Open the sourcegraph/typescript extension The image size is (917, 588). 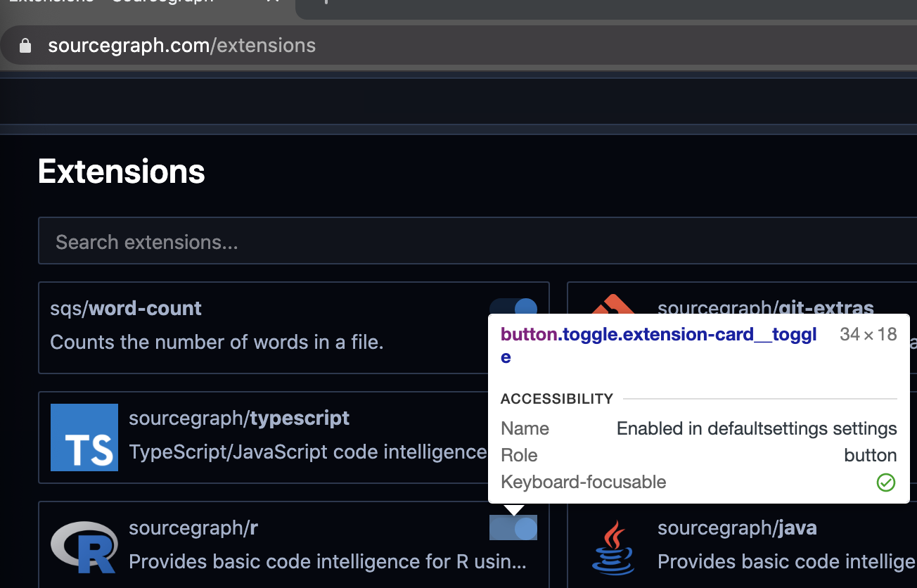point(239,418)
